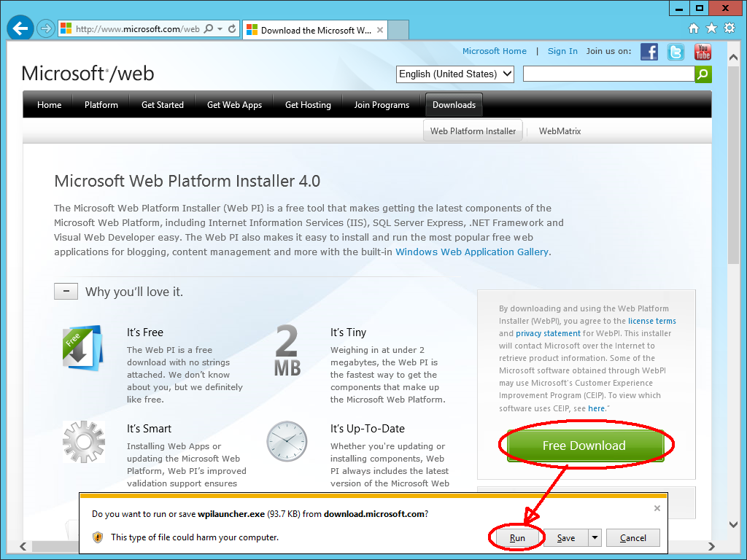Screen dimensions: 747x560
Task: Click the security shield warning icon
Action: coord(98,537)
